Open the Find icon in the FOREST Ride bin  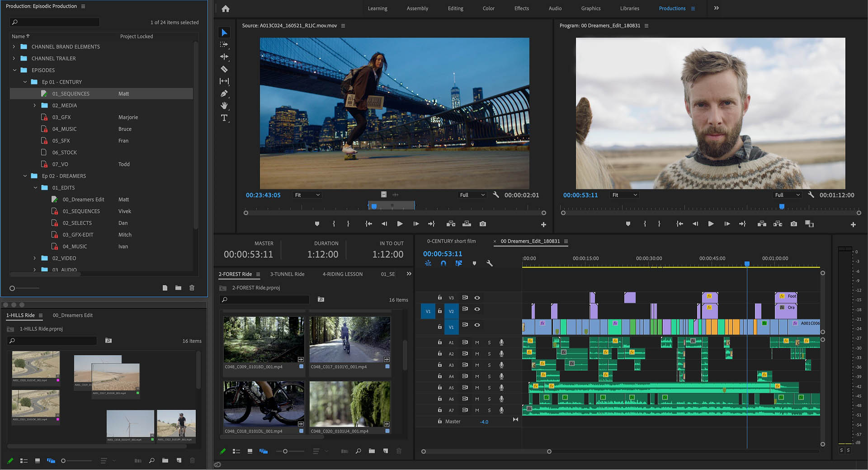tap(321, 300)
